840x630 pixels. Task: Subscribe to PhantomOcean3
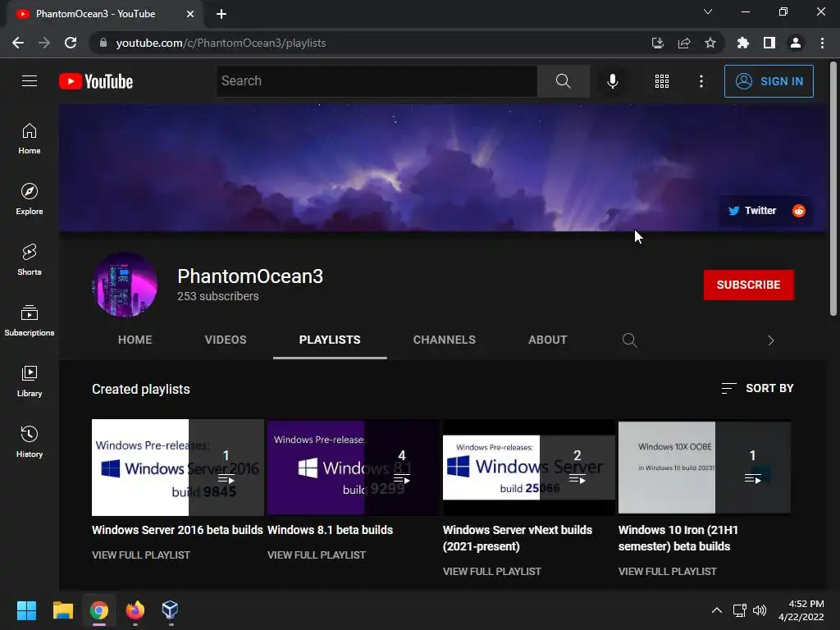pos(748,285)
